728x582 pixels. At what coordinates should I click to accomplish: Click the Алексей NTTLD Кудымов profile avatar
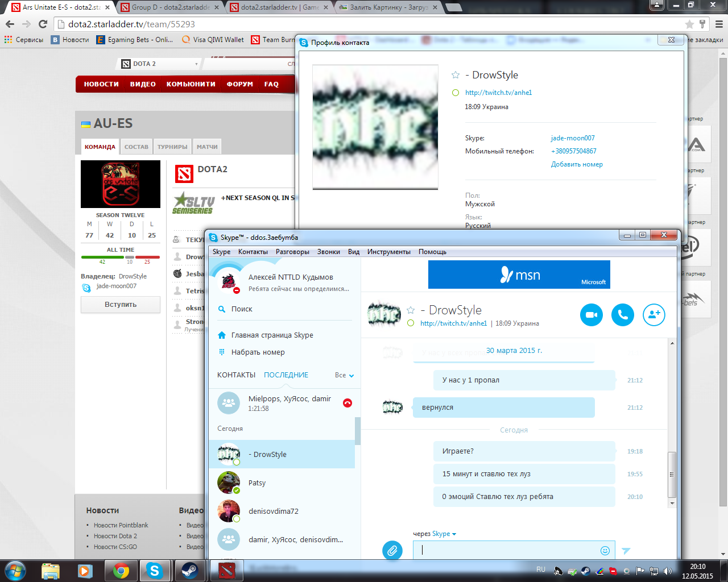click(x=229, y=282)
